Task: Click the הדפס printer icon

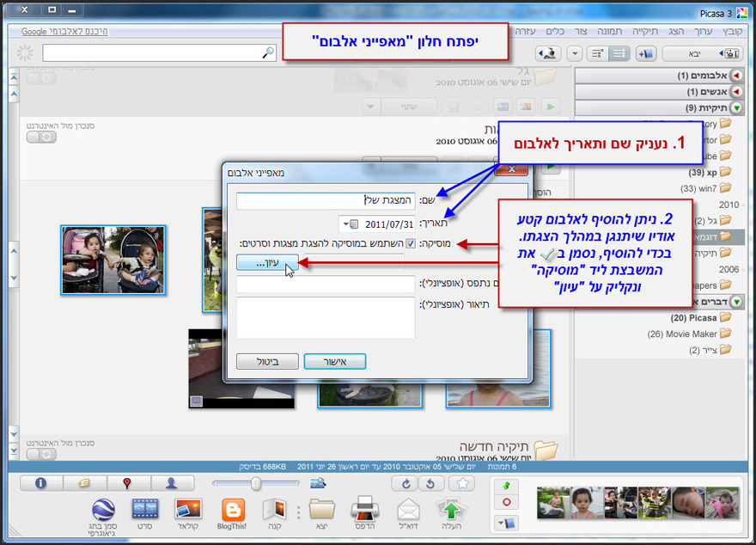Action: [365, 513]
